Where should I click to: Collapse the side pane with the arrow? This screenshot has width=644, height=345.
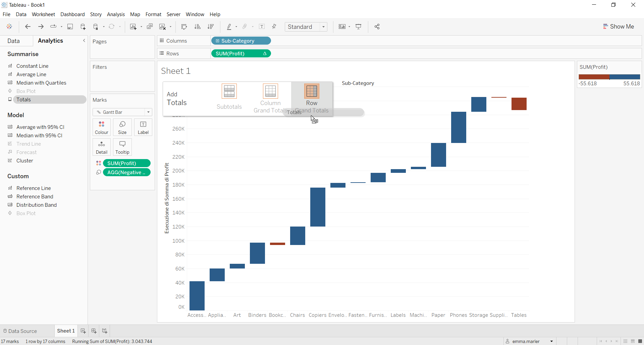coord(84,41)
